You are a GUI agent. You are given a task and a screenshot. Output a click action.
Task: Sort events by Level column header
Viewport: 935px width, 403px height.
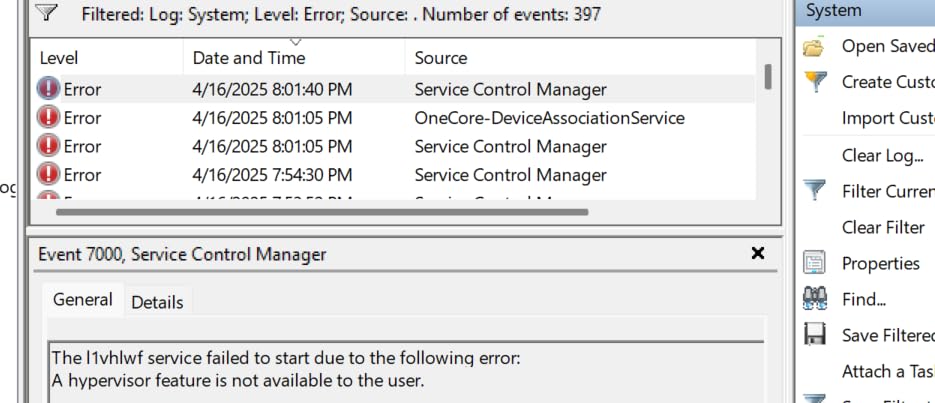[x=59, y=58]
